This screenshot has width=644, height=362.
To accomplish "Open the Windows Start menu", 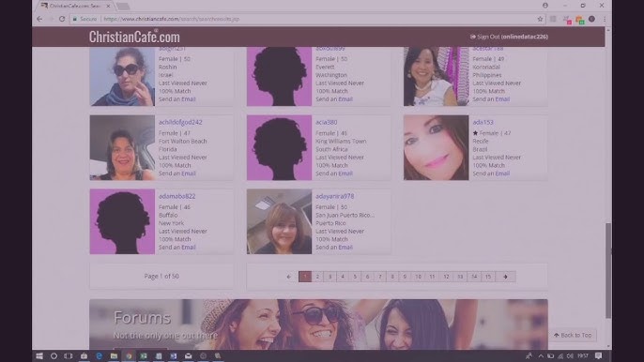I will 39,355.
